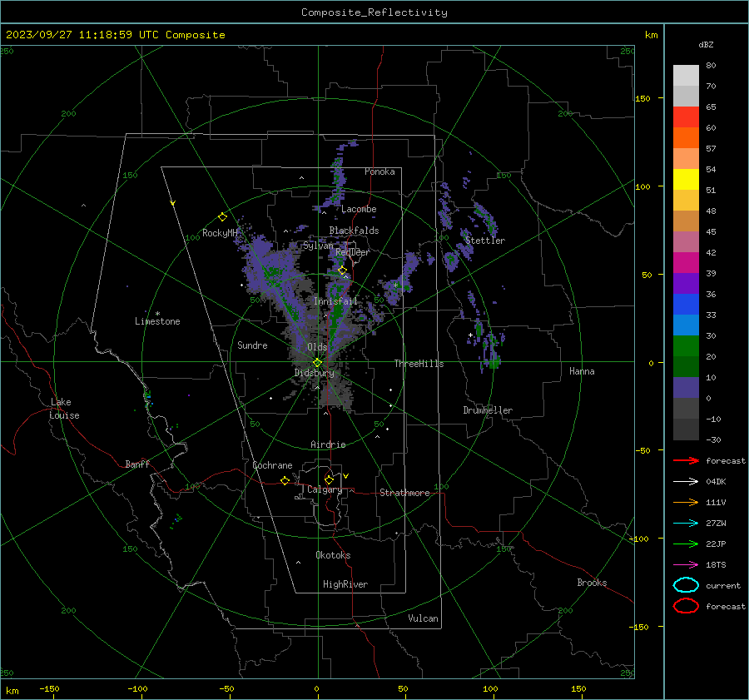Click the radar site diamond at Didsbury
Image resolution: width=749 pixels, height=700 pixels.
(x=317, y=363)
